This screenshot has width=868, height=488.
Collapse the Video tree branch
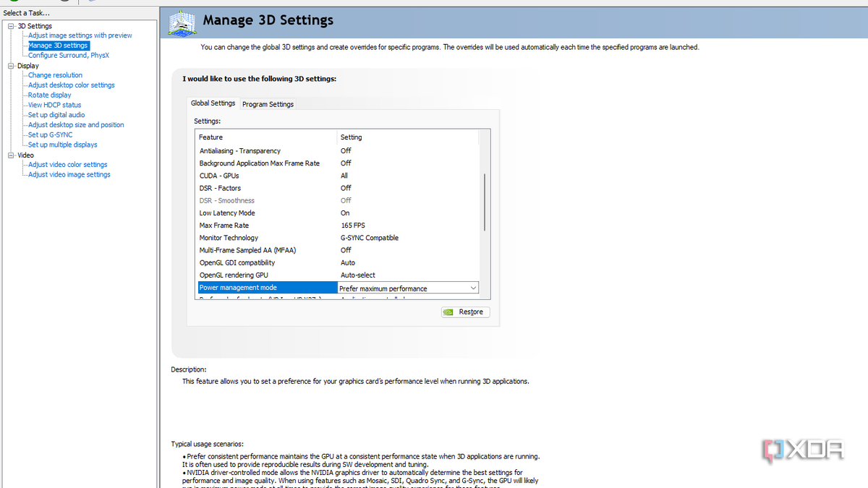click(10, 154)
